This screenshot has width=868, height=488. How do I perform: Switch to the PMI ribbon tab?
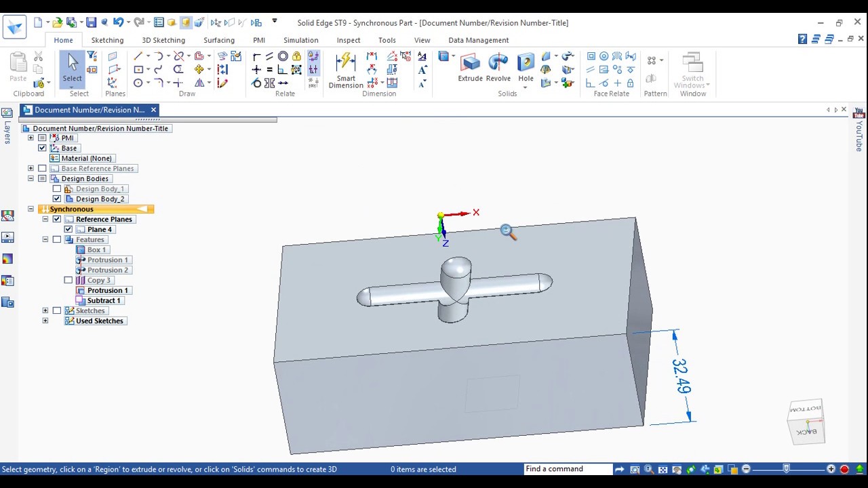click(259, 40)
